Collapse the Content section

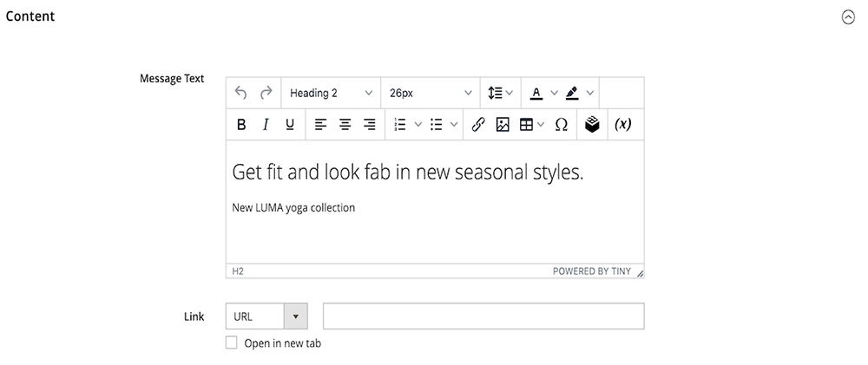pyautogui.click(x=848, y=16)
